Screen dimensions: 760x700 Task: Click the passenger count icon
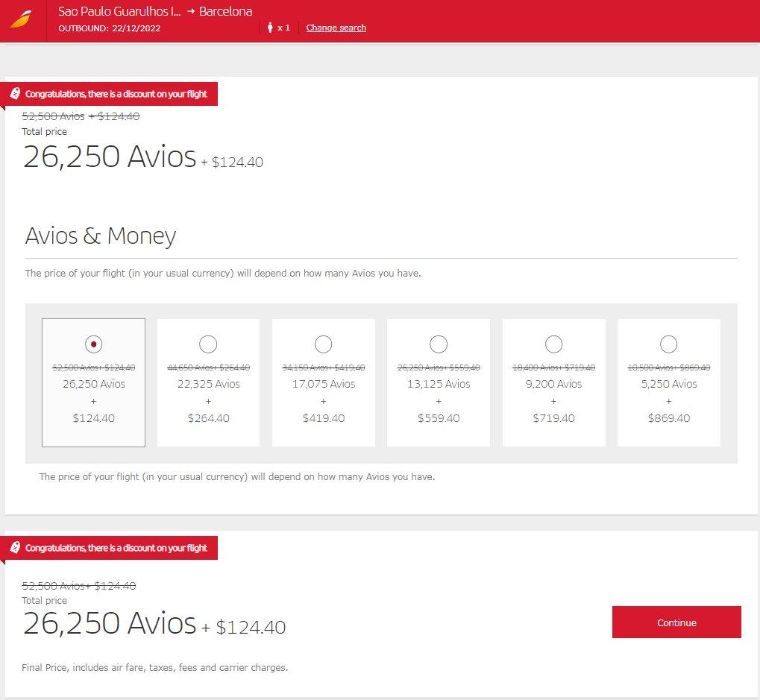point(270,27)
